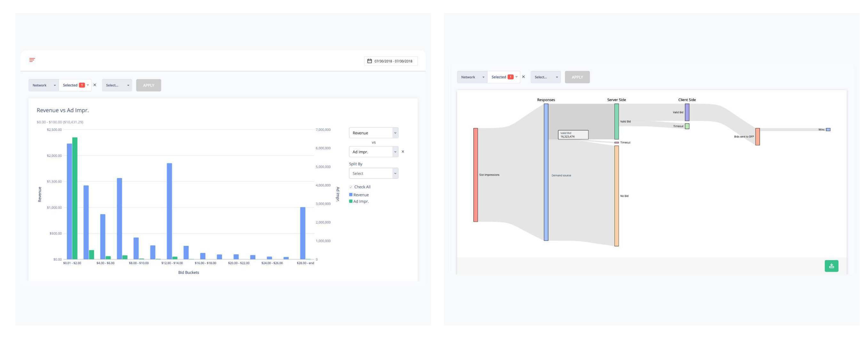
Task: Toggle the Check All checkbox
Action: [351, 187]
